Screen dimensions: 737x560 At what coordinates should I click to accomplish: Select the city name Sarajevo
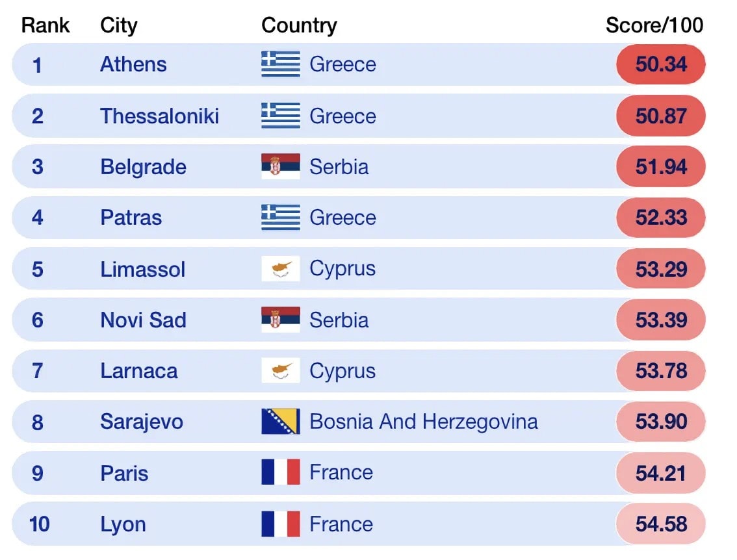point(142,422)
